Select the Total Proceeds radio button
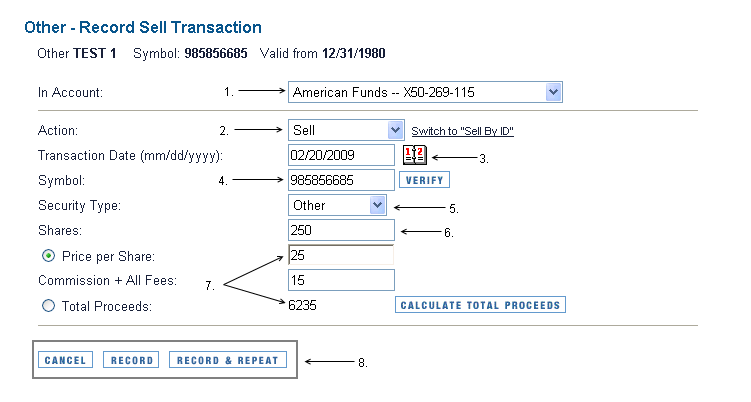This screenshot has height=402, width=751. click(x=48, y=306)
